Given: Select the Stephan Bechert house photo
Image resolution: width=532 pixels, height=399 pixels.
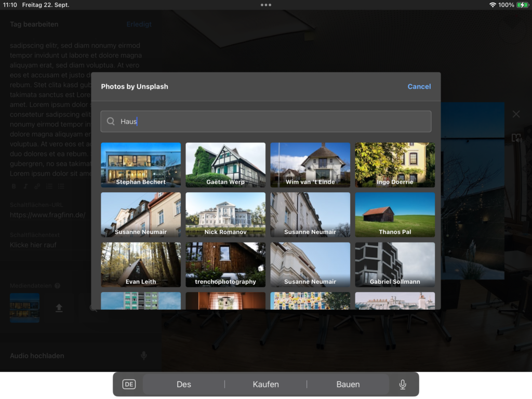Looking at the screenshot, I should [141, 165].
